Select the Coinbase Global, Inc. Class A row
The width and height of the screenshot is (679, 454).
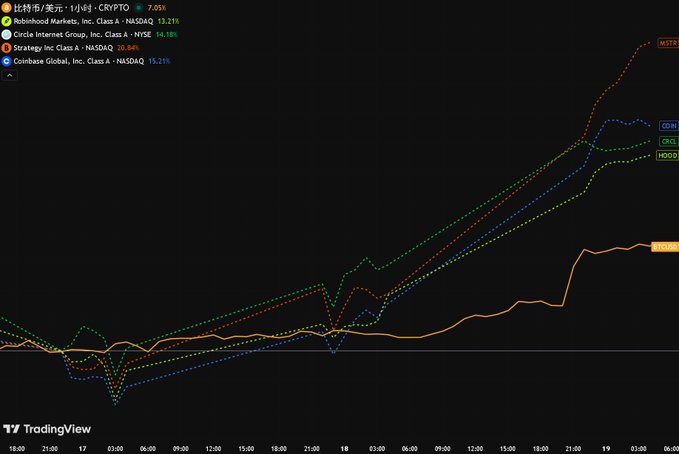(x=86, y=62)
